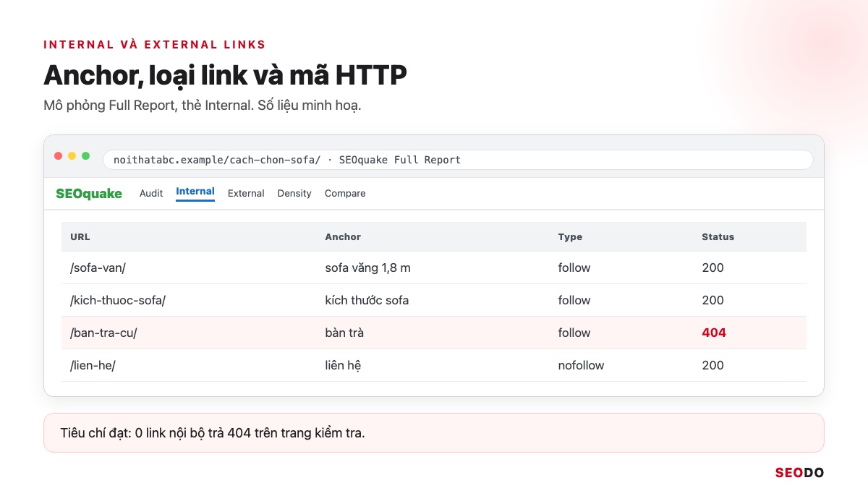Select the Internal tab

195,192
